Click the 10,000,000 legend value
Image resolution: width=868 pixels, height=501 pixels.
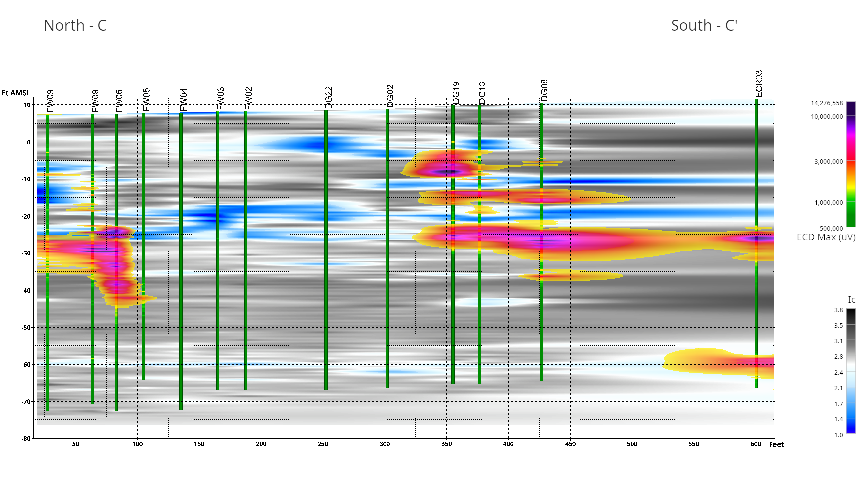[x=827, y=117]
